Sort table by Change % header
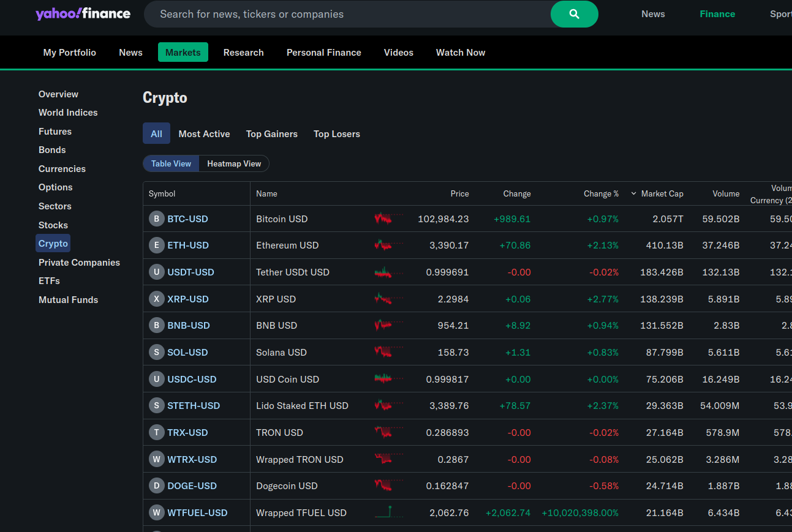 pyautogui.click(x=601, y=194)
